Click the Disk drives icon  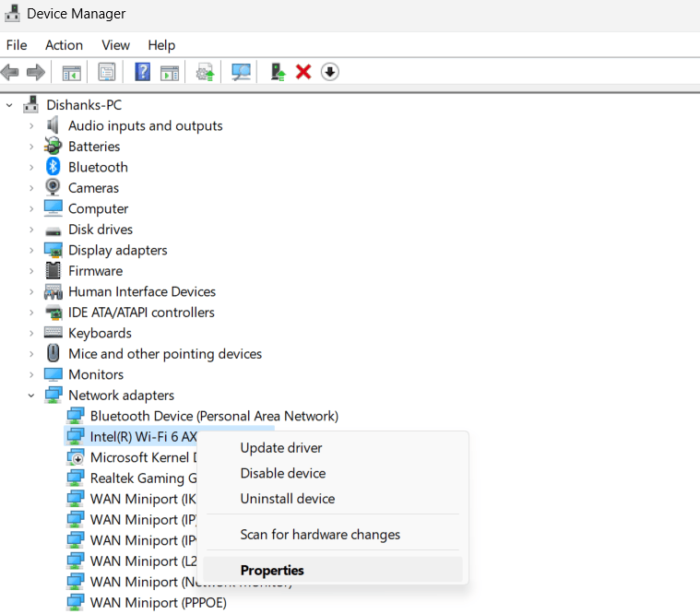[x=53, y=230]
